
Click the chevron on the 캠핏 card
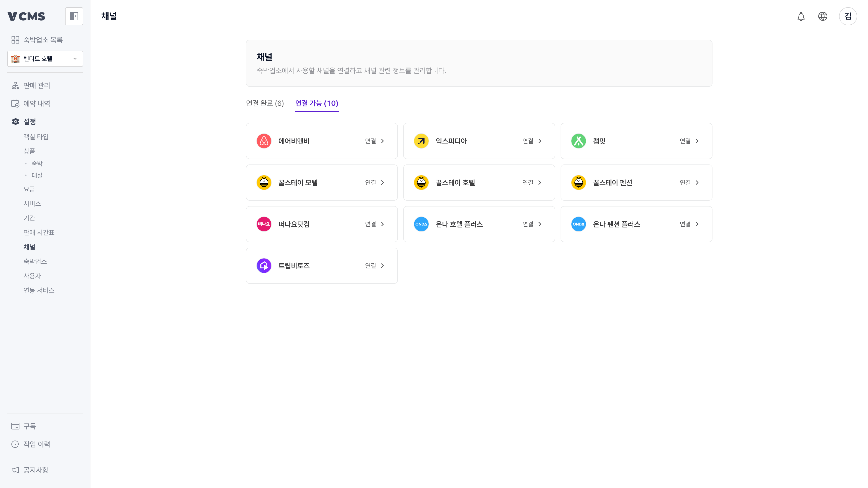[x=697, y=141]
